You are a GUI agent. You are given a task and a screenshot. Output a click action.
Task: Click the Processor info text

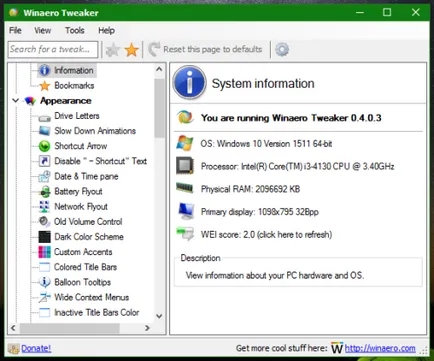[297, 166]
